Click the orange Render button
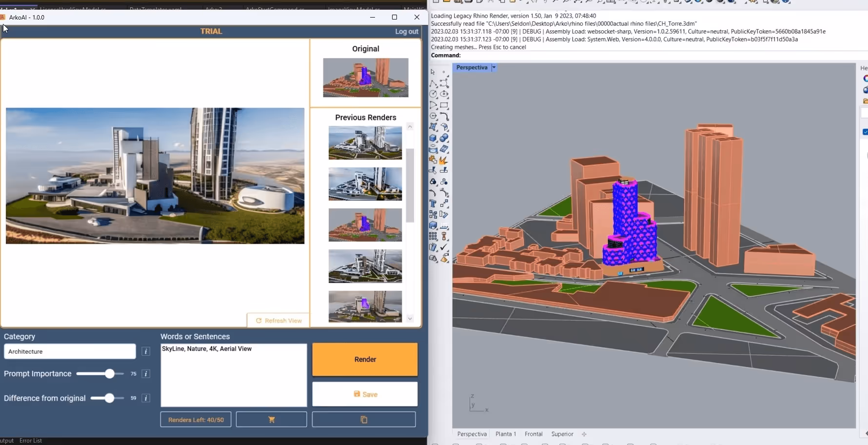Viewport: 868px width, 445px height. 365,360
